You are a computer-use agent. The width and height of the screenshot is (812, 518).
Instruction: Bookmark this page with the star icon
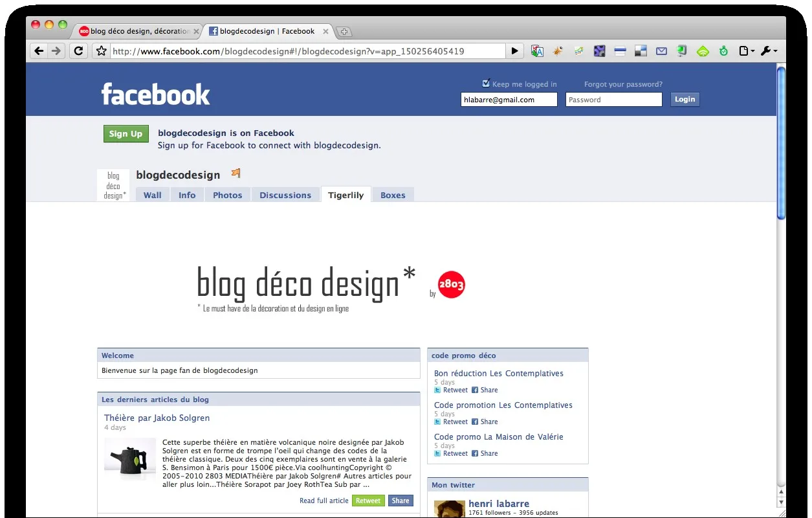click(101, 51)
